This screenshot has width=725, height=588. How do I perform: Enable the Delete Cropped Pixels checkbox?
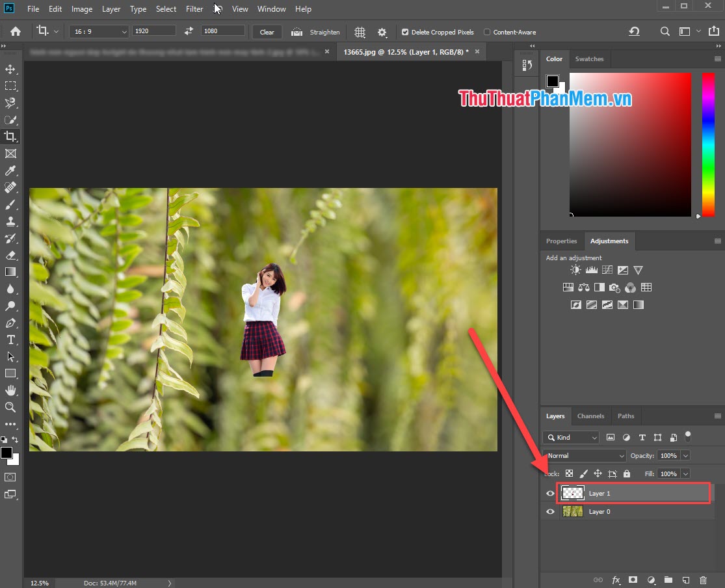click(404, 31)
